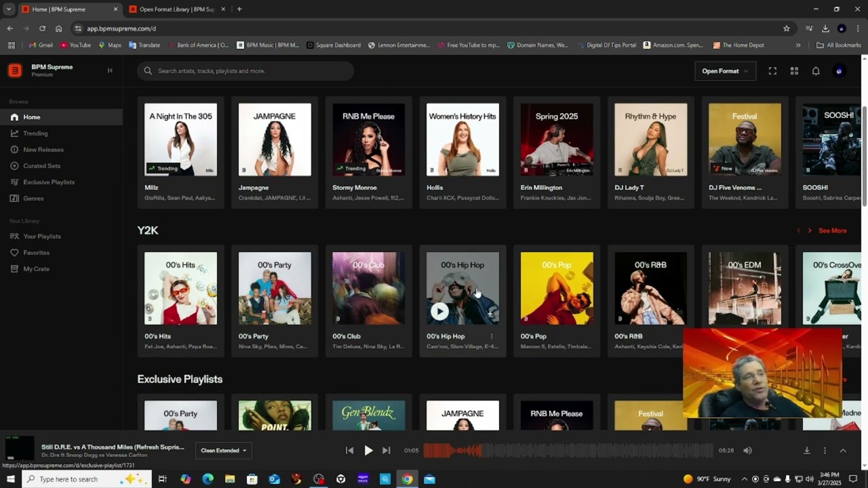Go to previous Y2K carousel page
The height and width of the screenshot is (488, 868).
[x=798, y=230]
